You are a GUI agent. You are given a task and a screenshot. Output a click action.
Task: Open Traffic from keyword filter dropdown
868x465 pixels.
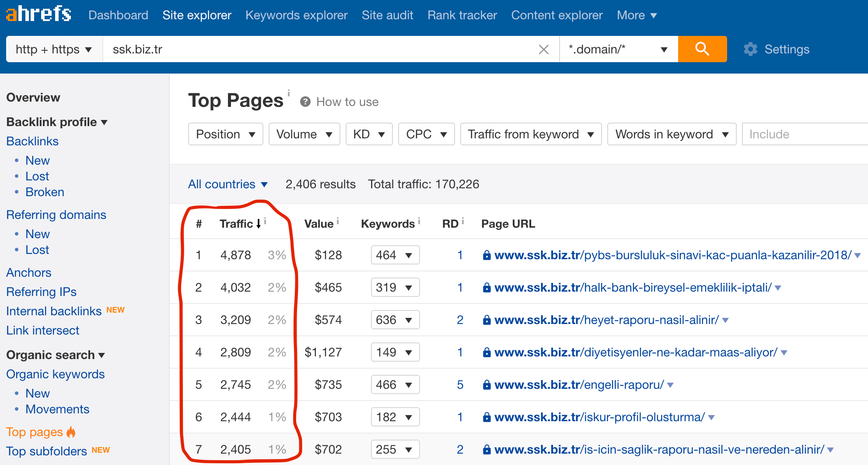point(531,134)
